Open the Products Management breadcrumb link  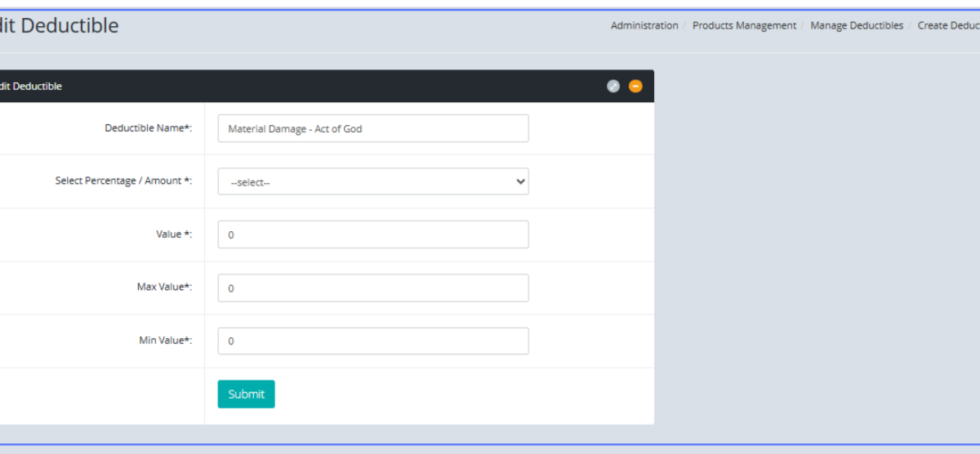pyautogui.click(x=744, y=25)
